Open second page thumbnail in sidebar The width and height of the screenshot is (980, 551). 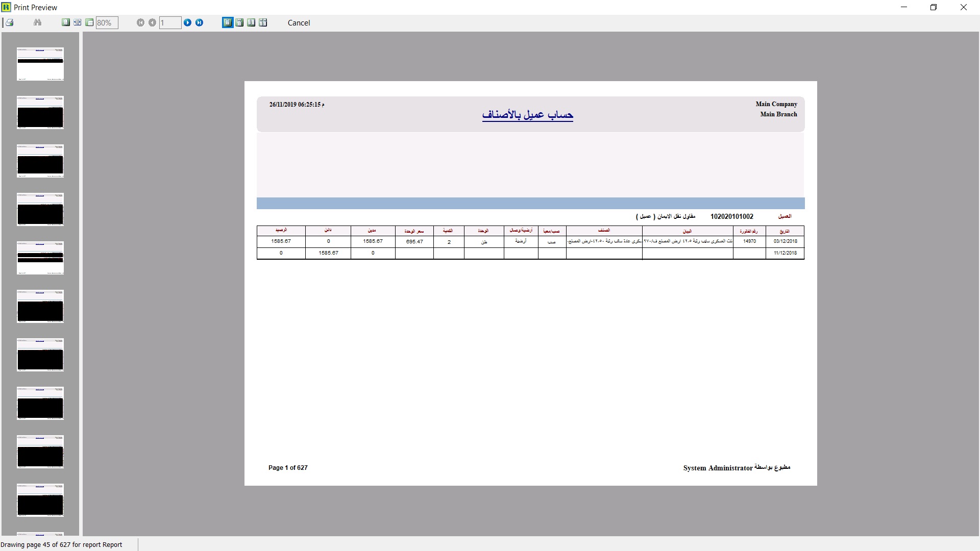coord(40,113)
